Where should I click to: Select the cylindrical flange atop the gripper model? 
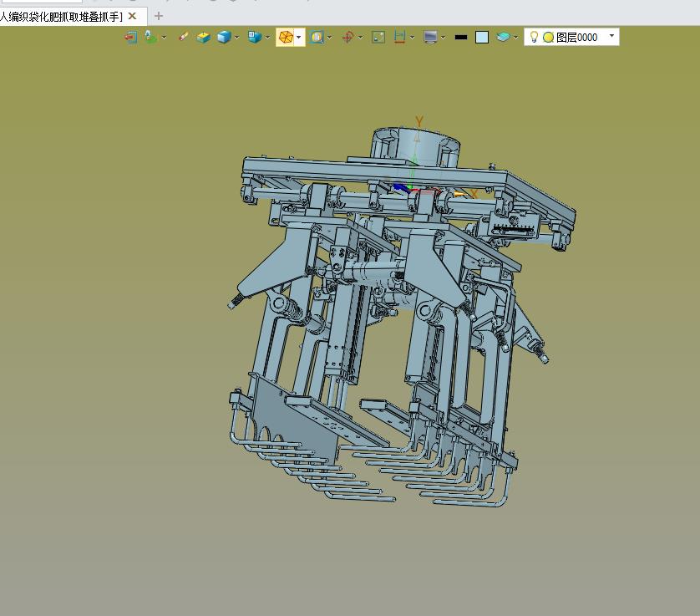[x=416, y=148]
